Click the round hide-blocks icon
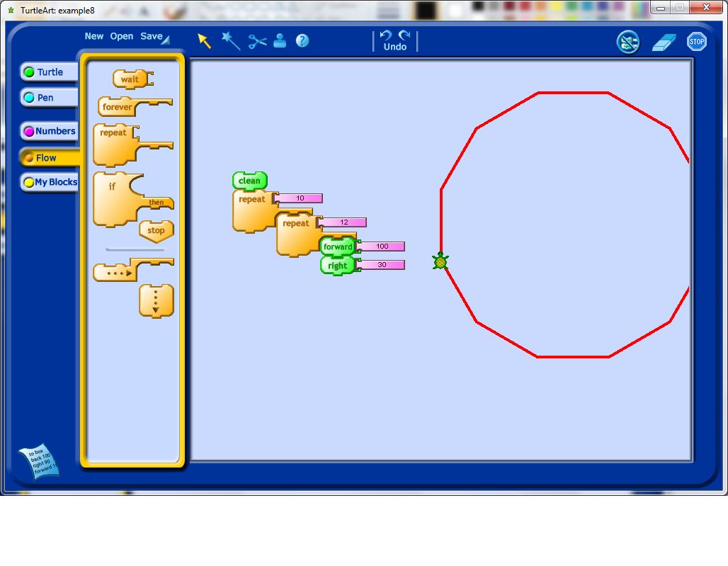The image size is (728, 566). coord(628,43)
